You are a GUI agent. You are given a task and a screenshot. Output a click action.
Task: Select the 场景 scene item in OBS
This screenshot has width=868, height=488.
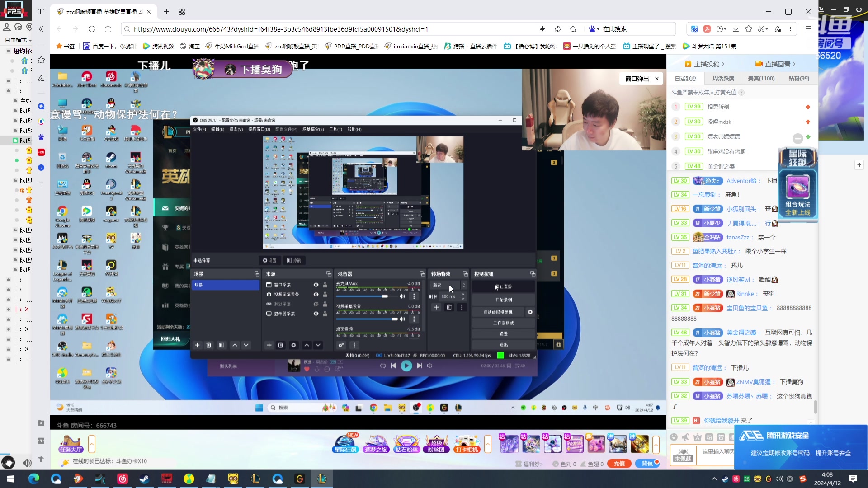tap(225, 285)
